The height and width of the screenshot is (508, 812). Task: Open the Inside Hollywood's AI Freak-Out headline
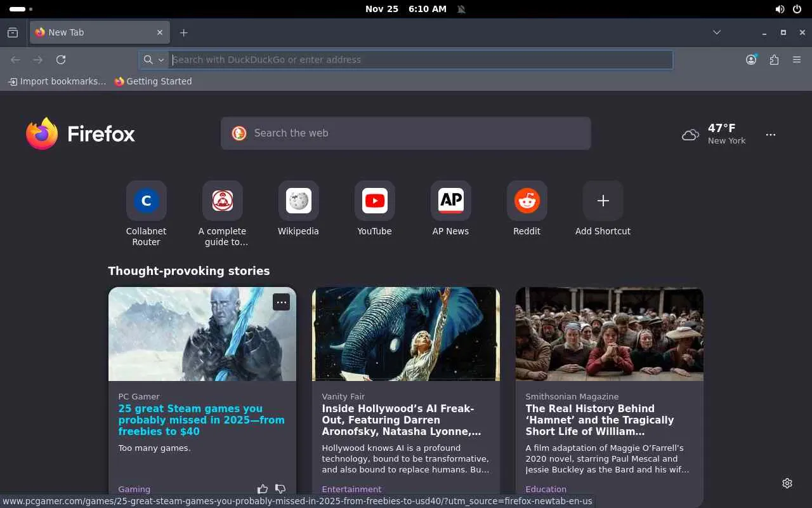(x=402, y=420)
